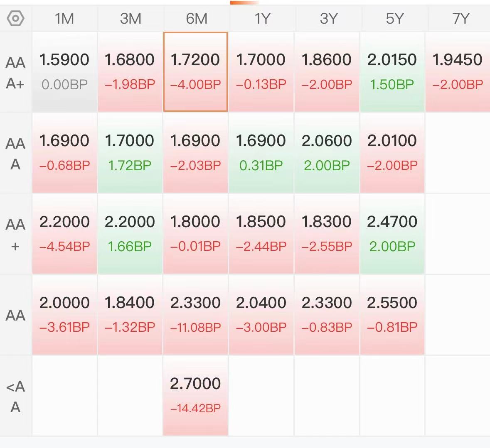This screenshot has height=448, width=490.
Task: Select the AAA 3M cell with 1.72BP
Action: 130,153
